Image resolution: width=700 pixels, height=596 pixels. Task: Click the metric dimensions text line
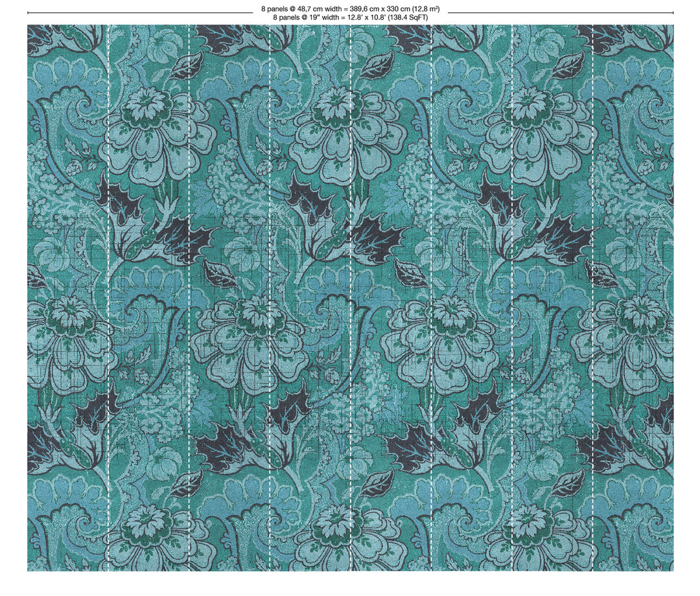click(x=350, y=9)
